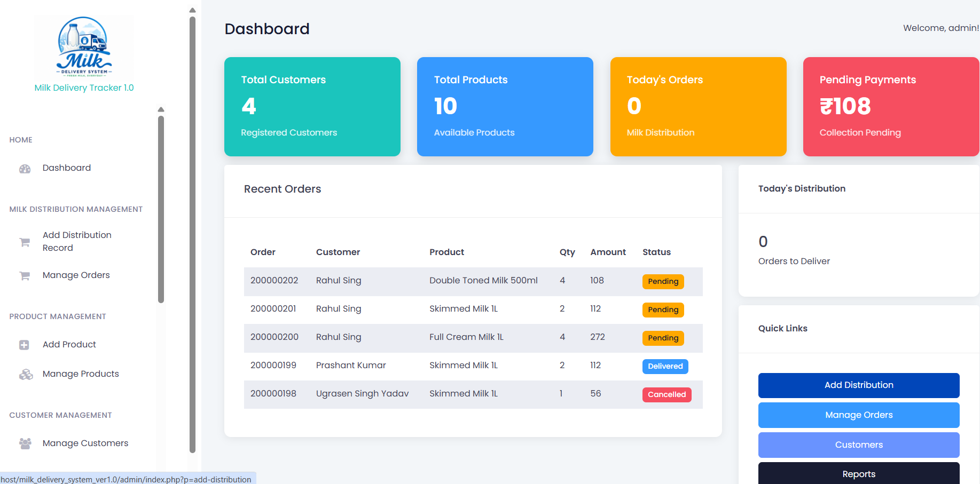Click the Today's Distribution heading

(x=802, y=188)
